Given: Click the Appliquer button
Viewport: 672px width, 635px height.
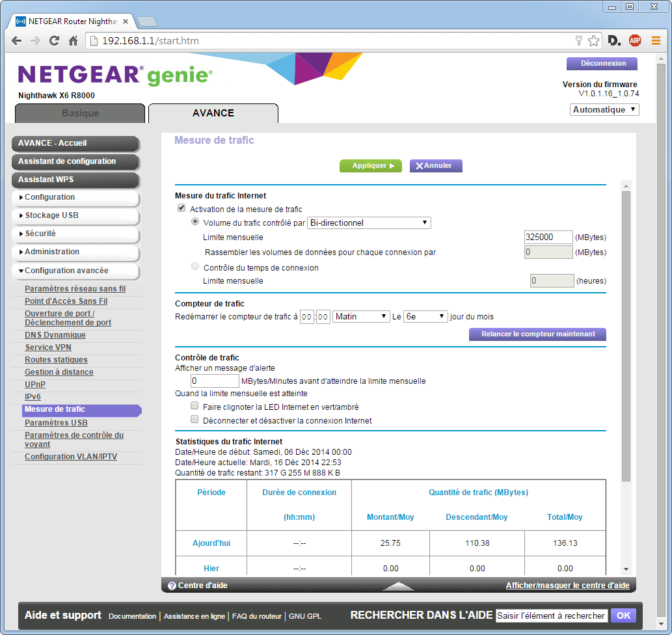Looking at the screenshot, I should click(x=370, y=166).
